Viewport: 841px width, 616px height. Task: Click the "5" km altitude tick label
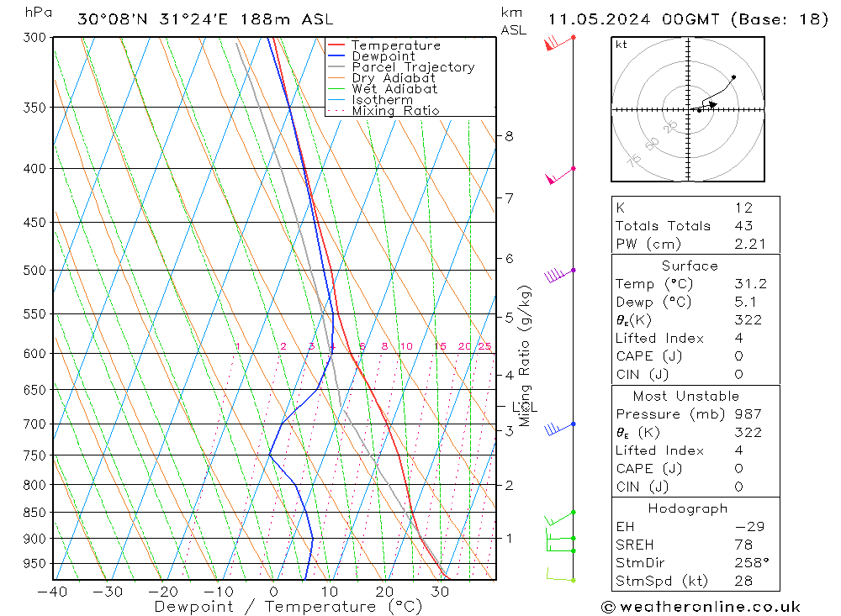[x=509, y=318]
